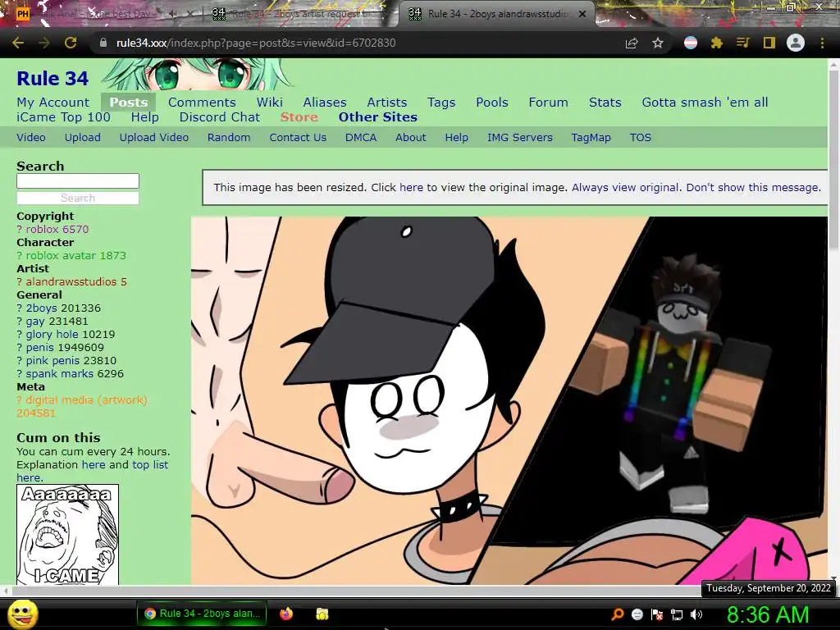The width and height of the screenshot is (840, 630).
Task: Go back using the browser back arrow
Action: [x=18, y=43]
